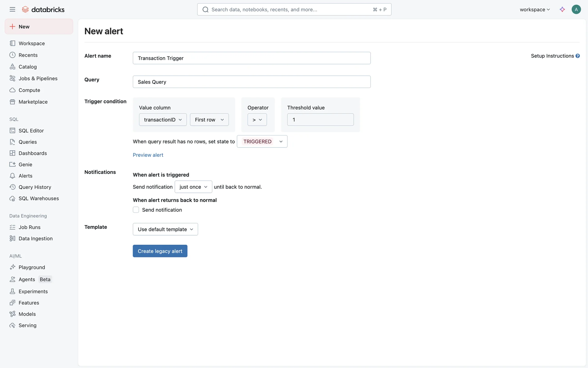
Task: Open SQL Editor from sidebar
Action: pyautogui.click(x=31, y=131)
